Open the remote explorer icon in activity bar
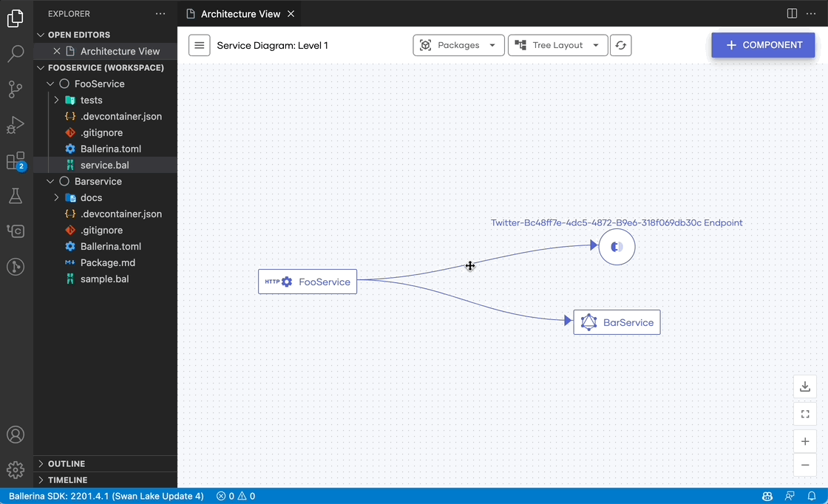The image size is (828, 504). [16, 231]
